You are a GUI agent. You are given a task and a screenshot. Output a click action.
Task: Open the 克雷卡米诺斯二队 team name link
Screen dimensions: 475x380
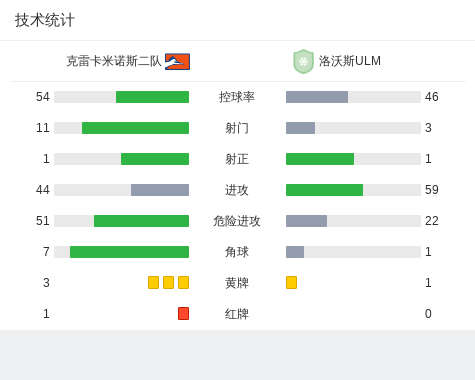(114, 61)
